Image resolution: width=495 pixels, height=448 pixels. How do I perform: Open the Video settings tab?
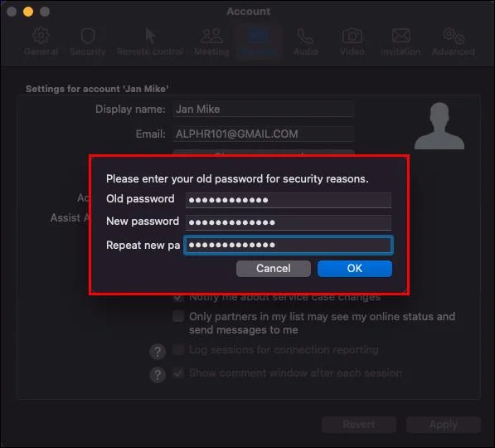tap(352, 41)
